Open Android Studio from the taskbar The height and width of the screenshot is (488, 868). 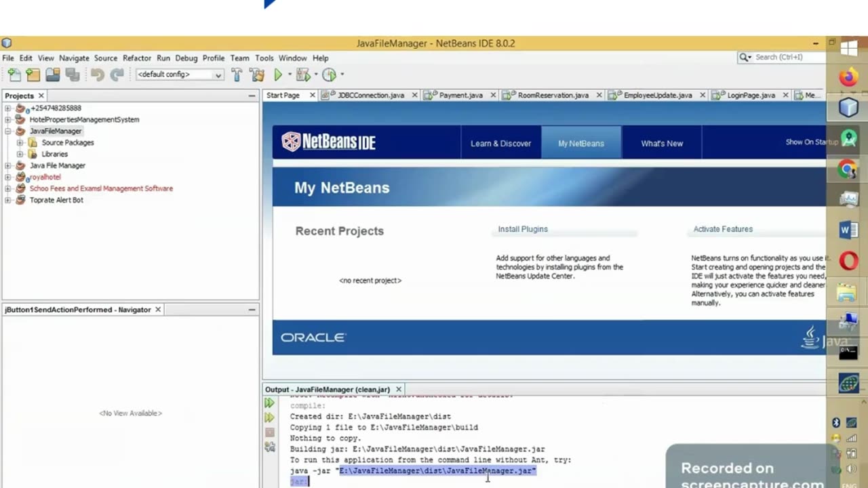(x=848, y=138)
